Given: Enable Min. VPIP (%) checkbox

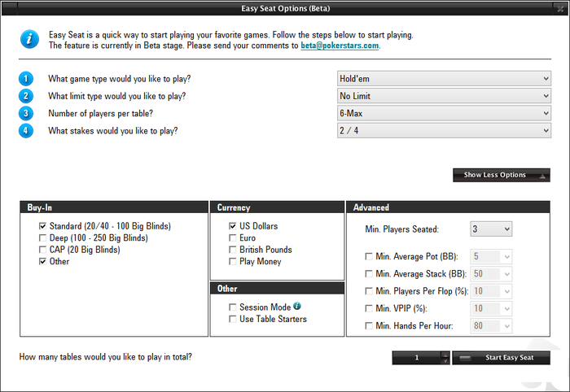Looking at the screenshot, I should [x=369, y=308].
